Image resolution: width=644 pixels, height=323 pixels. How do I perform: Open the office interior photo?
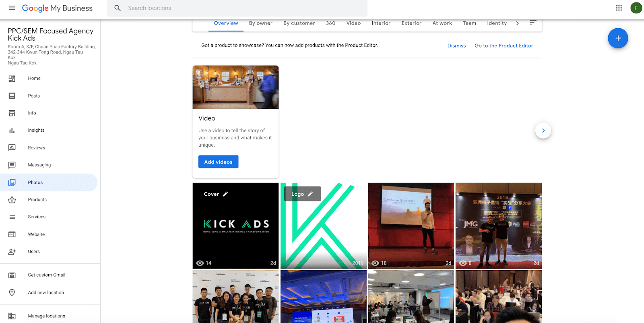(411, 296)
